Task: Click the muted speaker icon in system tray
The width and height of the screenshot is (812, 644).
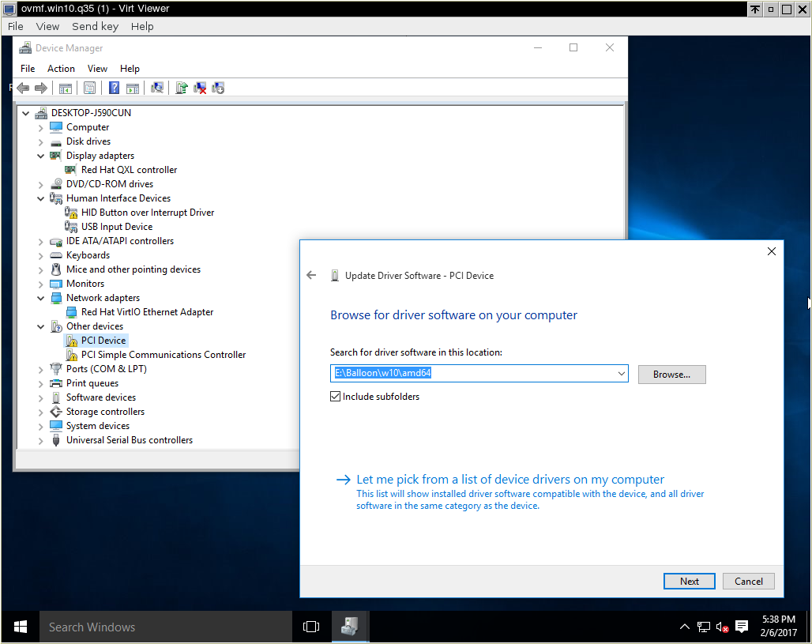Action: tap(720, 627)
